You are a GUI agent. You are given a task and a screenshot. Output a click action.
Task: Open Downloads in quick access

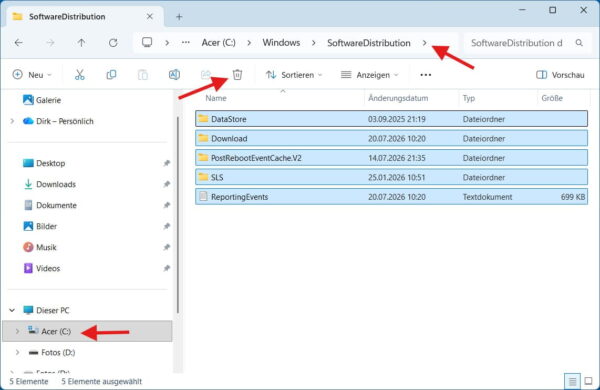point(49,184)
